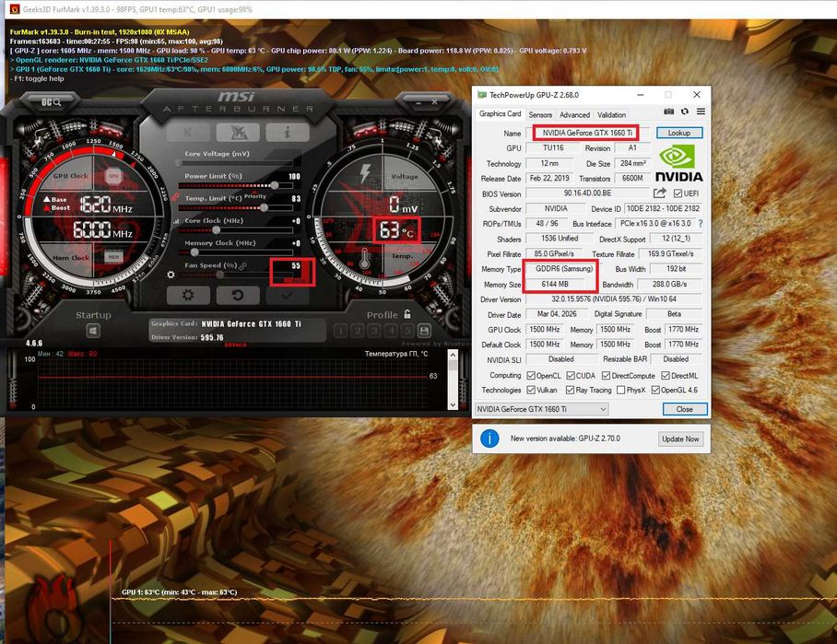Open GPU-Z hamburger menu
Image resolution: width=837 pixels, height=644 pixels.
pos(701,111)
